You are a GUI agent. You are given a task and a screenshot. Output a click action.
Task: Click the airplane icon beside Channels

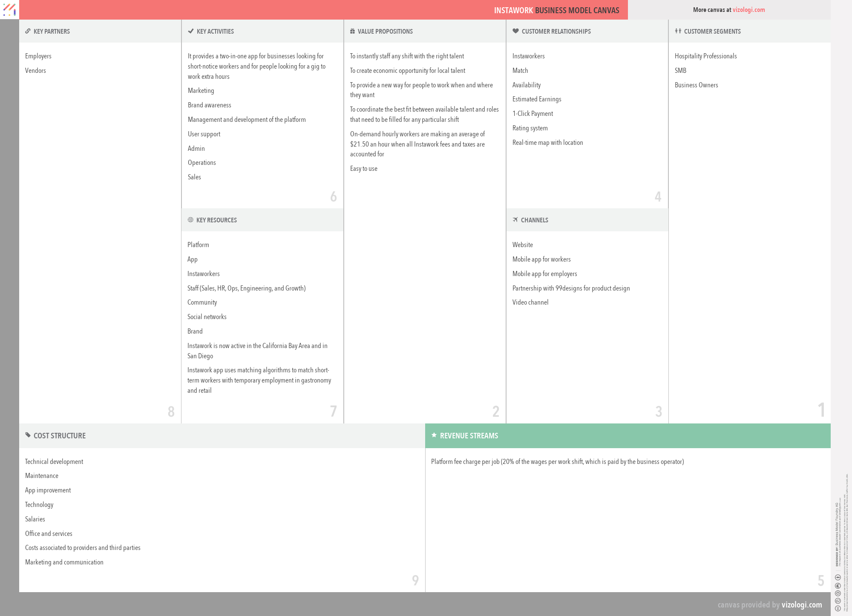tap(515, 220)
